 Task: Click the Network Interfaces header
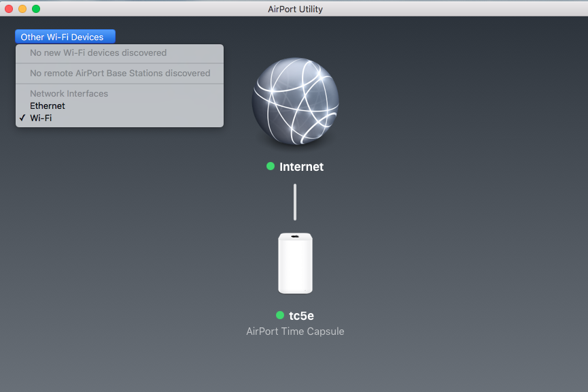(x=69, y=93)
